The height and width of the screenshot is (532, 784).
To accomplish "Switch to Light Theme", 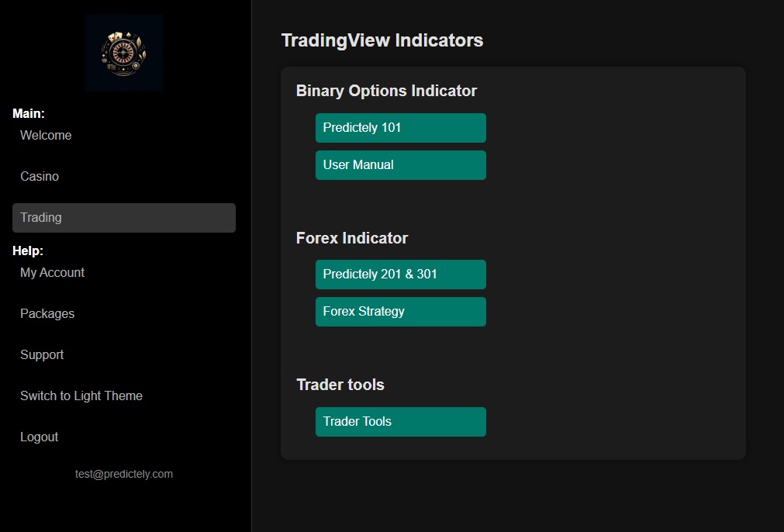I will coord(81,396).
